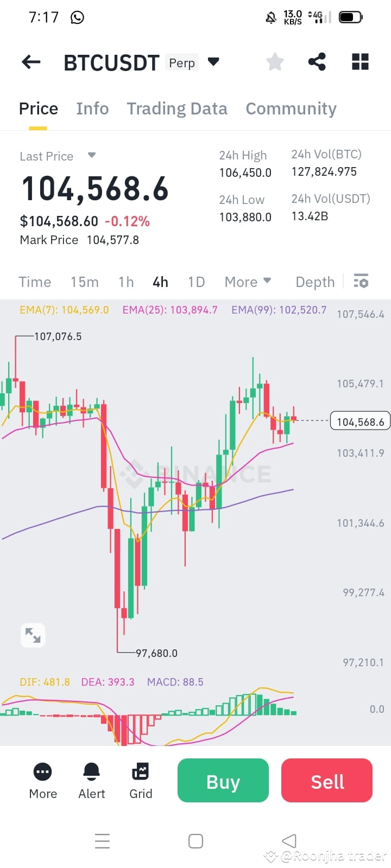
Task: Add BTCUSDT to favorites via star icon
Action: click(274, 62)
